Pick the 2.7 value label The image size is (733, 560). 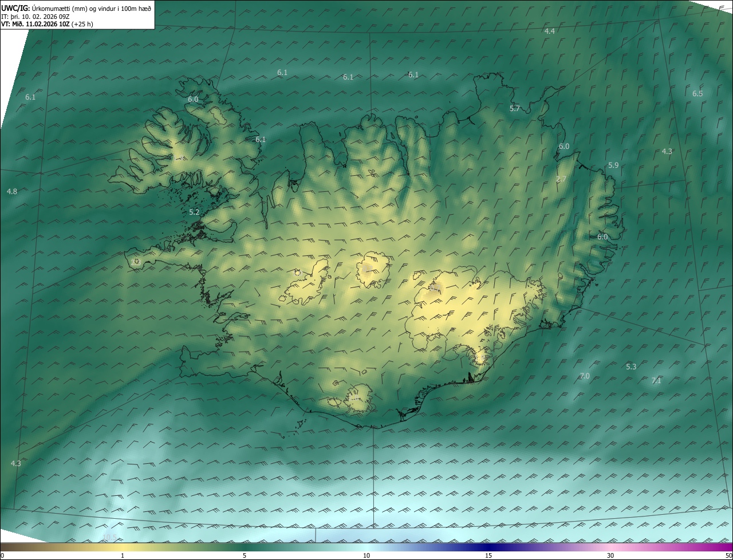561,179
